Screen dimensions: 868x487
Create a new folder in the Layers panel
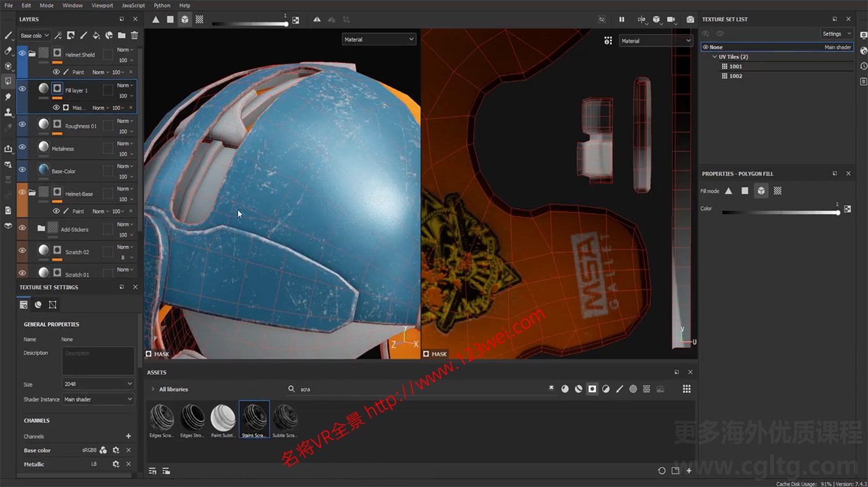[122, 35]
